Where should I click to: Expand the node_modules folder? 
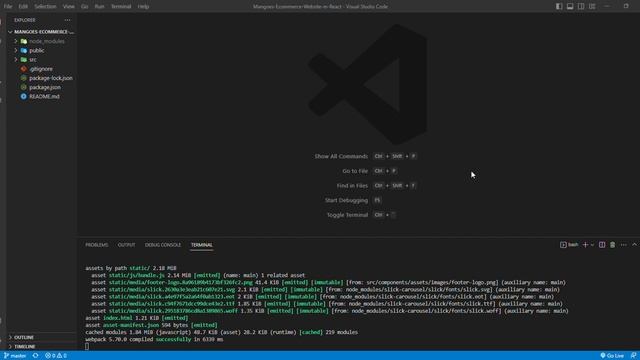pos(41,41)
